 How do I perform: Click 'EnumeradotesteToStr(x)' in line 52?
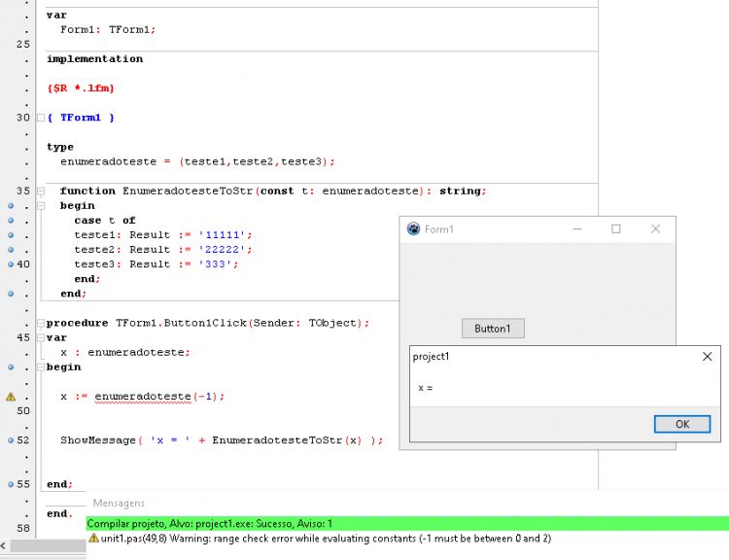[x=287, y=440]
